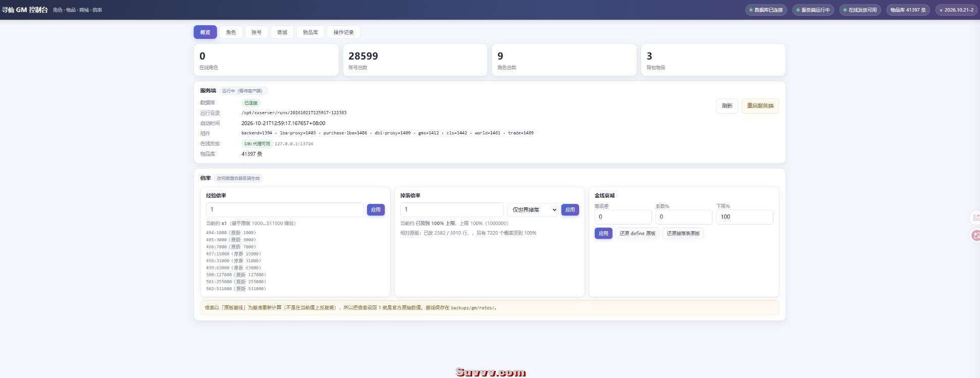Click 还原 define 原版 button
The image size is (980, 378).
click(637, 234)
